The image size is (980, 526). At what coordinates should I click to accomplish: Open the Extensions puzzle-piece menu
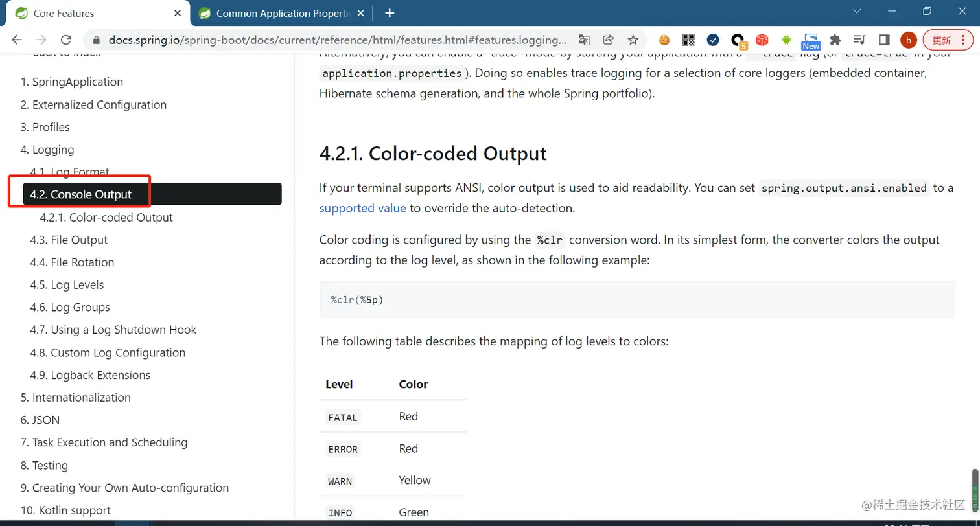click(835, 40)
